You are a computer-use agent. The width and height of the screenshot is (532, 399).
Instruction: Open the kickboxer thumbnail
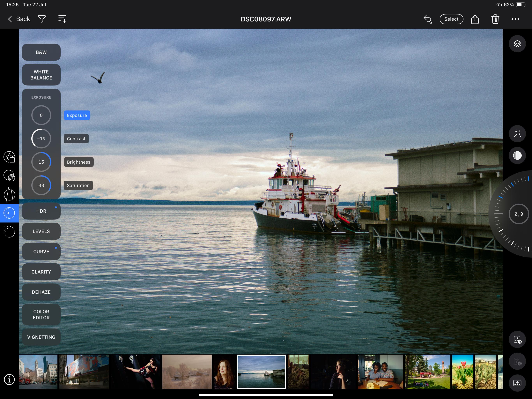135,372
